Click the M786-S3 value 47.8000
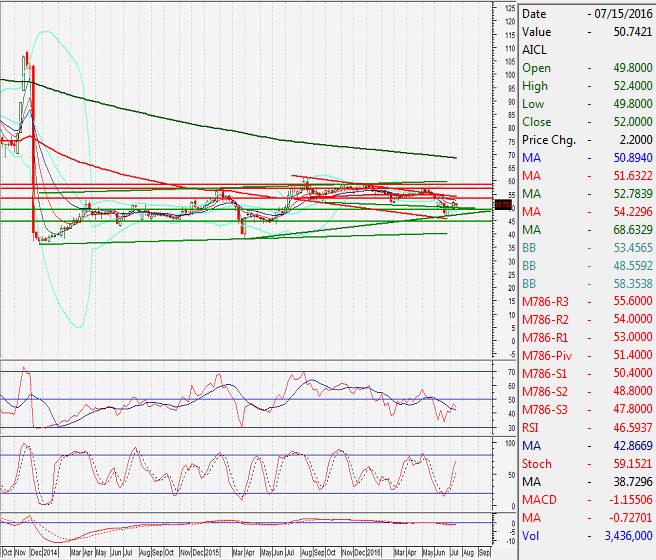This screenshot has width=656, height=560. [x=626, y=410]
